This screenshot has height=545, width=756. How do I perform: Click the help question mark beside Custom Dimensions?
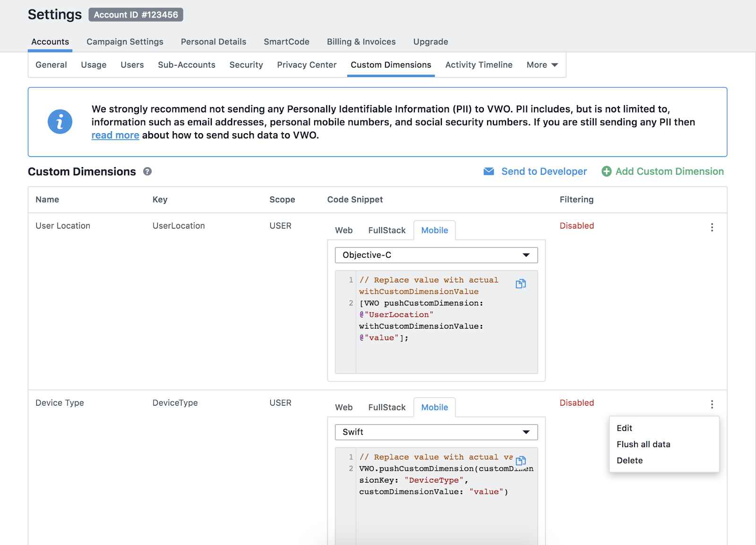coord(147,171)
